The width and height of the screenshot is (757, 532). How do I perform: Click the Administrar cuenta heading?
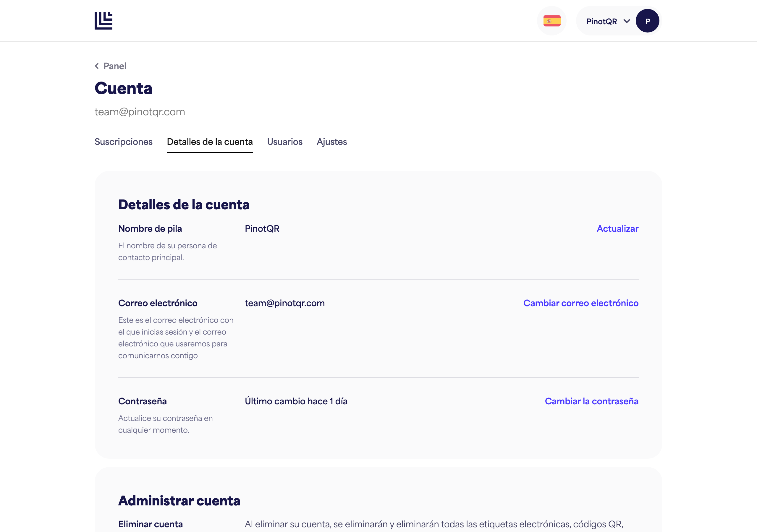click(179, 500)
